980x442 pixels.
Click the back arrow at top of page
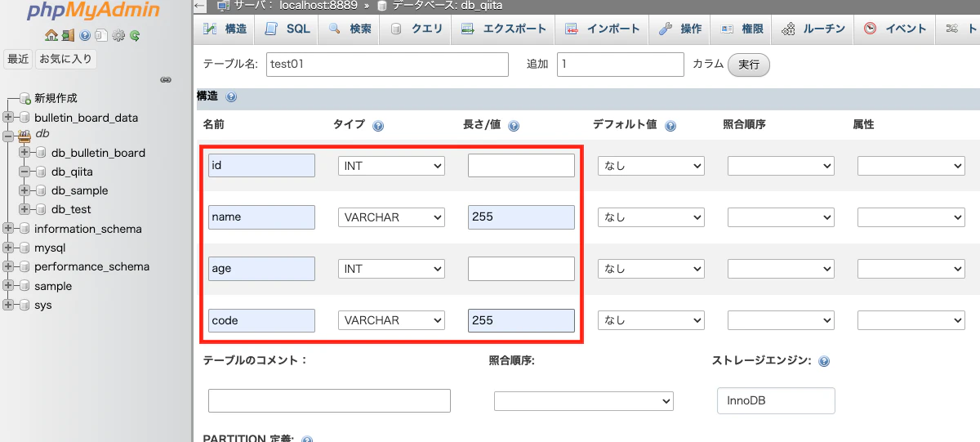(x=201, y=5)
